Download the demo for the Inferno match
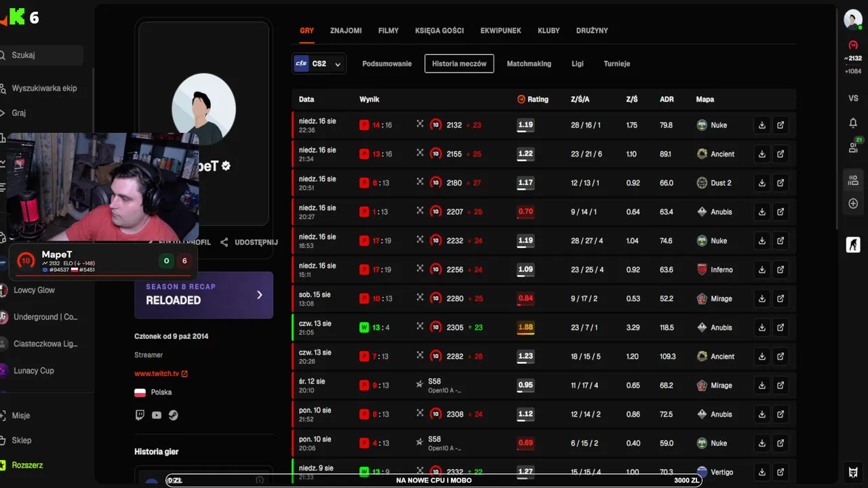The height and width of the screenshot is (488, 868). (762, 270)
